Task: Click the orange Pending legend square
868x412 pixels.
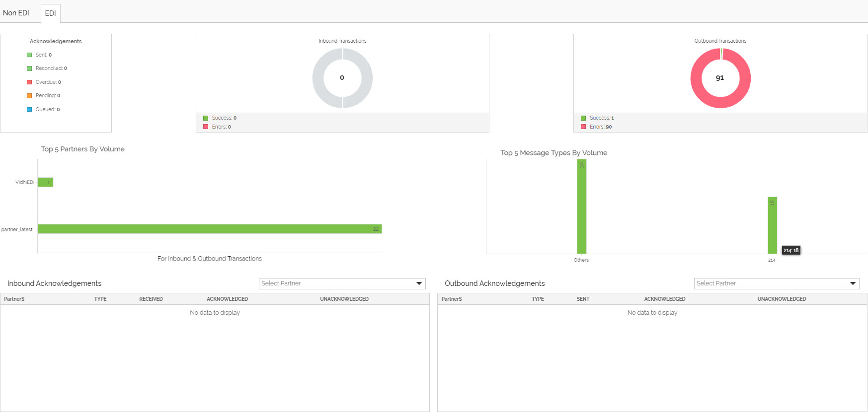Action: click(x=29, y=96)
